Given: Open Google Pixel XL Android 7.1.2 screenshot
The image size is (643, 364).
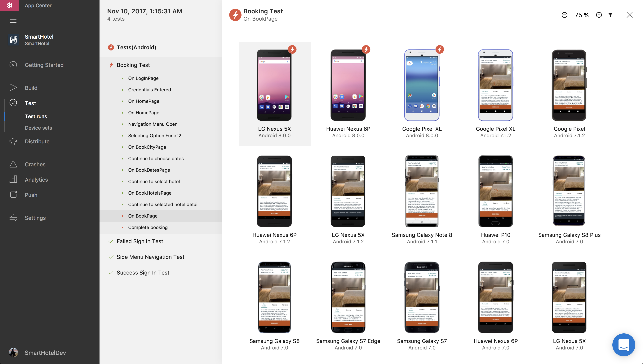Looking at the screenshot, I should (x=495, y=85).
